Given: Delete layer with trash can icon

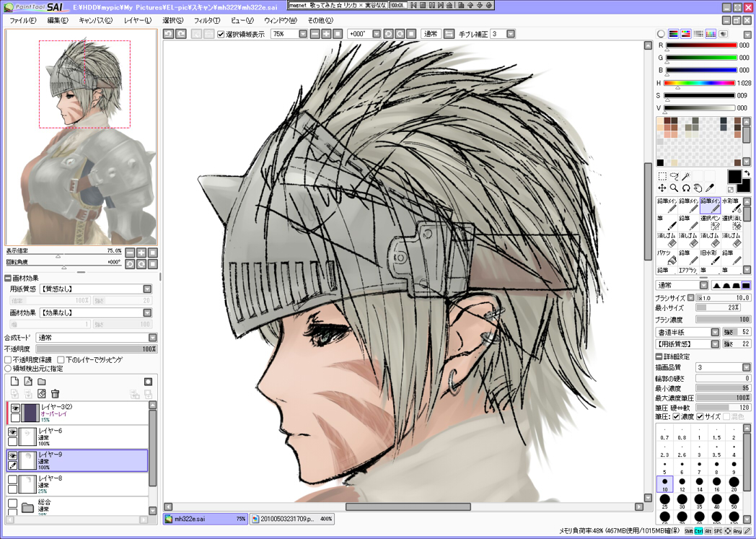Looking at the screenshot, I should click(x=55, y=394).
